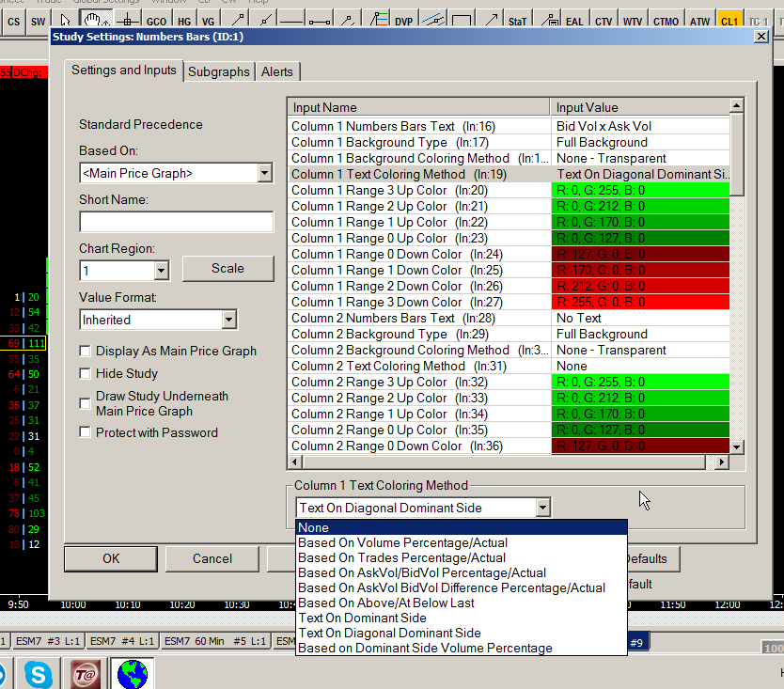Click the VG toolbar button
This screenshot has height=689, width=784.
208,21
